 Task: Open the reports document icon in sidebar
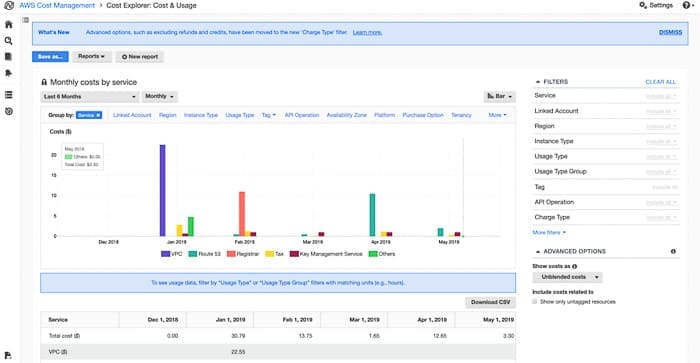8,57
